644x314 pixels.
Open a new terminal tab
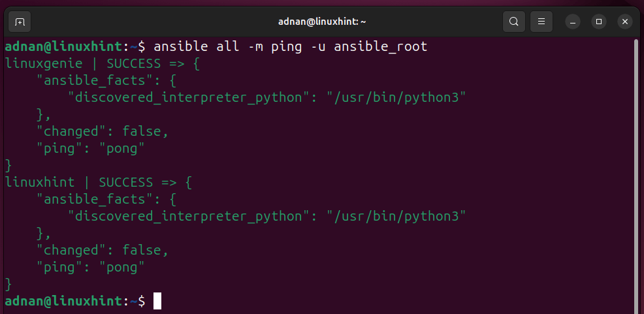[20, 22]
